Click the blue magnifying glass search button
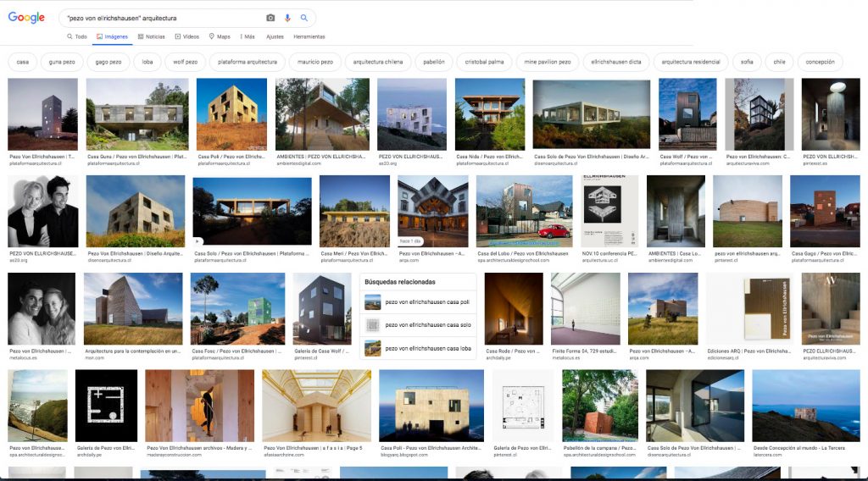This screenshot has height=481, width=868. pos(304,18)
